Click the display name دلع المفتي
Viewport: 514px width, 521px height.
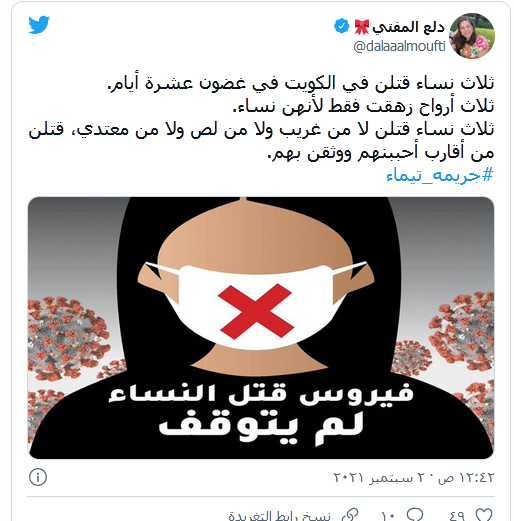(409, 27)
